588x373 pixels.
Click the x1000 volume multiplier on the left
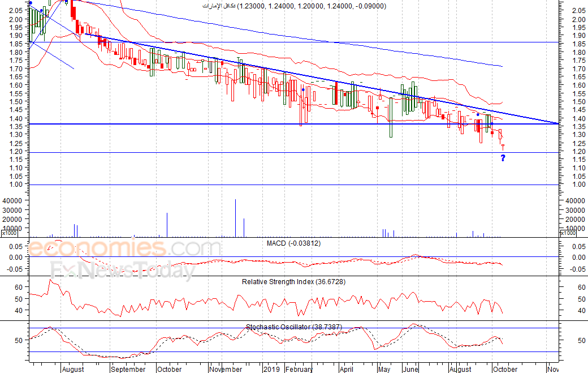[x=10, y=233]
